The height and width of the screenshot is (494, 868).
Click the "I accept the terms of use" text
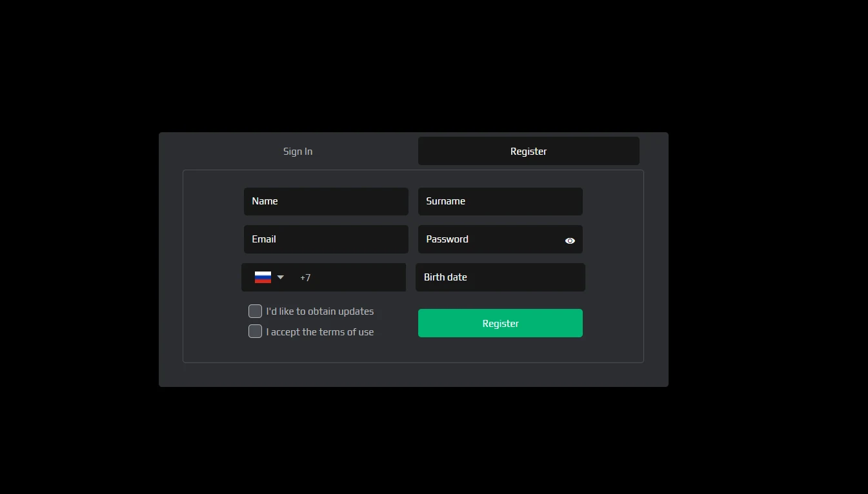pyautogui.click(x=320, y=332)
